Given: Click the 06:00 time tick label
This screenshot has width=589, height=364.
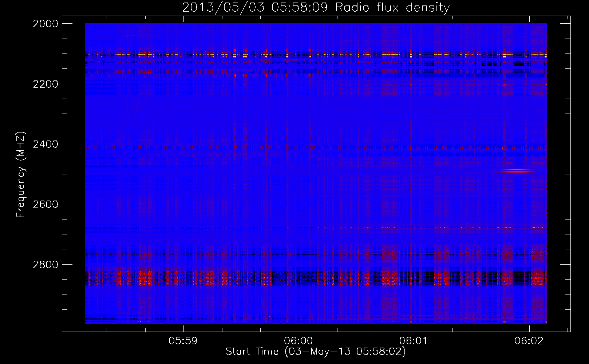Looking at the screenshot, I should point(299,341).
